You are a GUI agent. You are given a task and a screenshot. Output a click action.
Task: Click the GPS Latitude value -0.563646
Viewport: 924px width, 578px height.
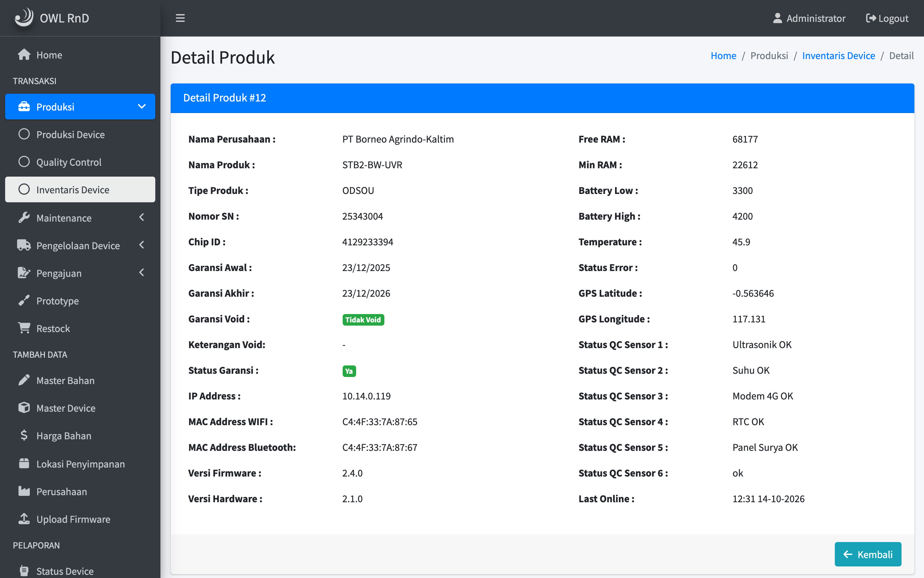(753, 293)
